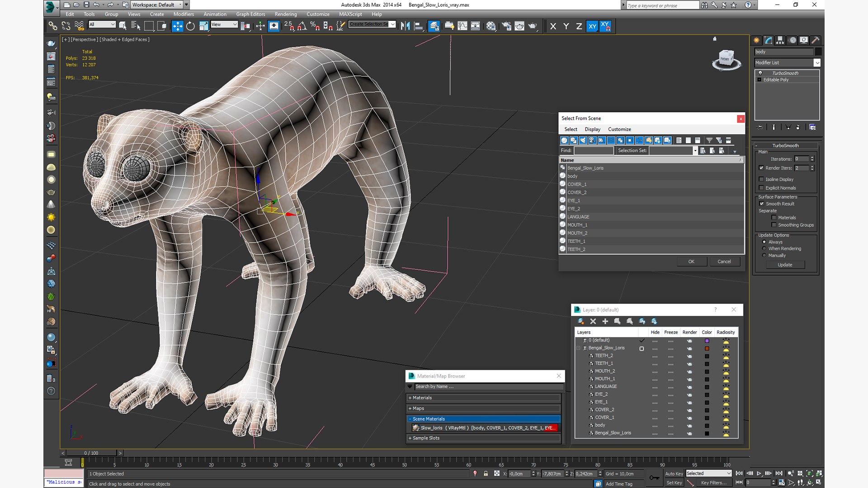868x488 pixels.
Task: Click the Mirror tool icon
Action: pyautogui.click(x=405, y=26)
